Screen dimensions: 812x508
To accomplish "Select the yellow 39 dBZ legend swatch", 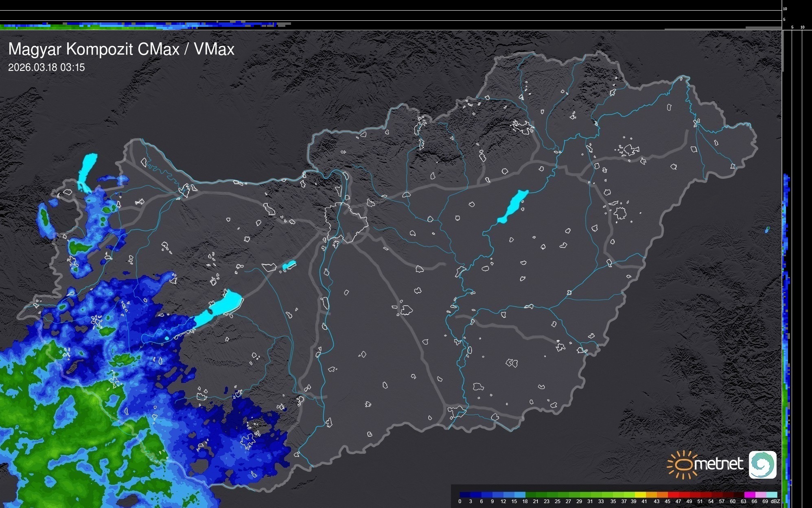I will click(x=640, y=495).
